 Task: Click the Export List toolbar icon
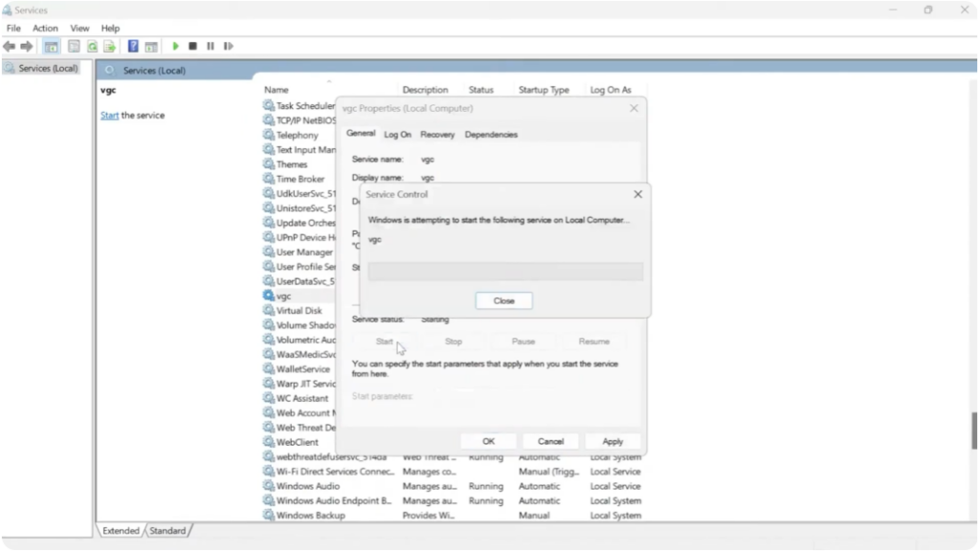(108, 46)
